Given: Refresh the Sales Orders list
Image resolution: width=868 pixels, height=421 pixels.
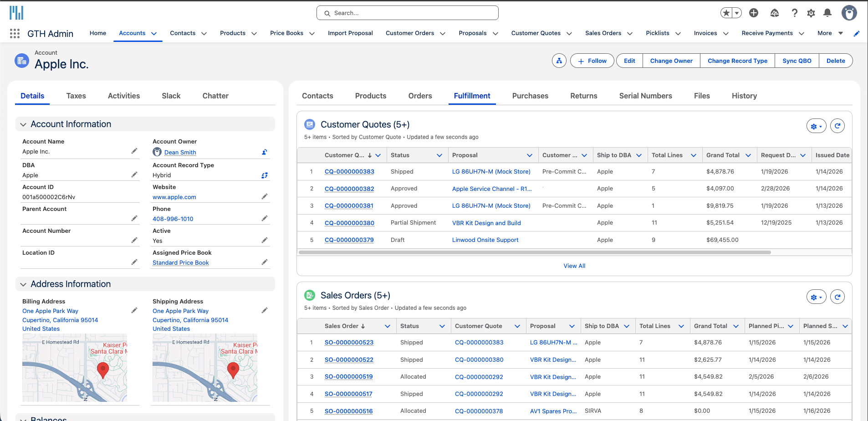Looking at the screenshot, I should (837, 297).
